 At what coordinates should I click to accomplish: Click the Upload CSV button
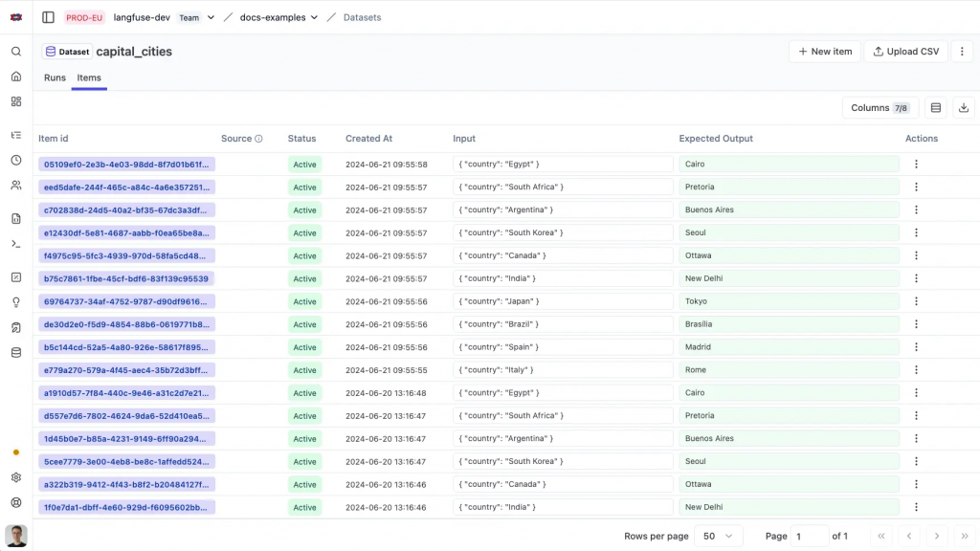(x=905, y=52)
